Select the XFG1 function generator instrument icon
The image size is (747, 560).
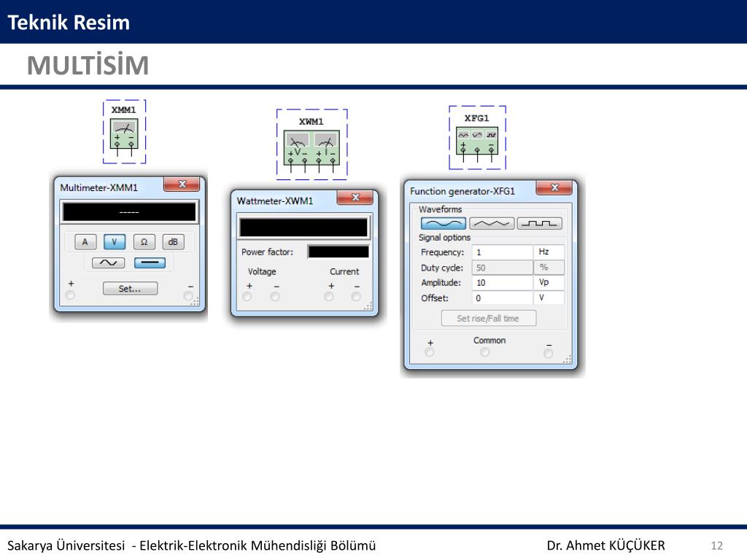pyautogui.click(x=477, y=141)
